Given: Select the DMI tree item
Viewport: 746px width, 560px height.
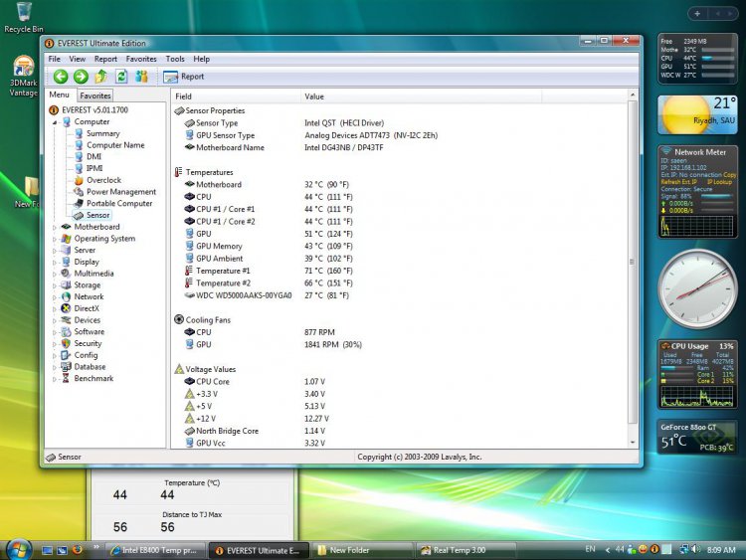Looking at the screenshot, I should (x=93, y=156).
